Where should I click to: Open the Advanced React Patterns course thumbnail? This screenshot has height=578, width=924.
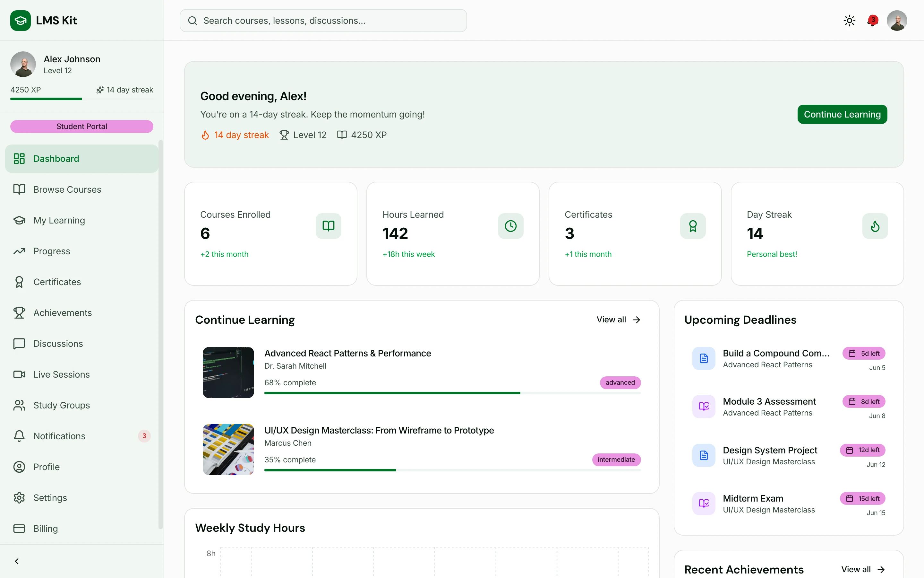(228, 372)
